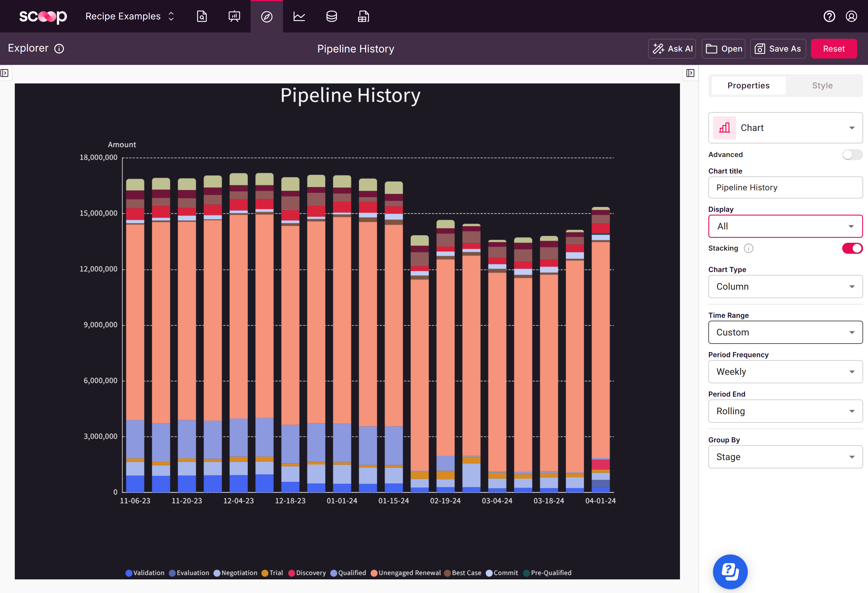Screen dimensions: 868x593
Task: Open the line chart icon in top nav
Action: (x=299, y=17)
